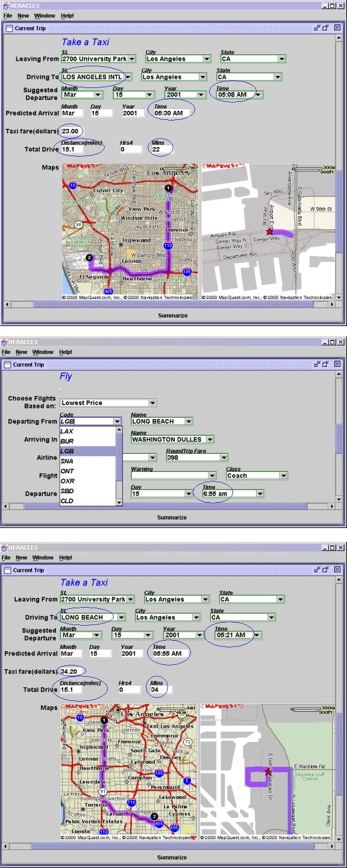Screen dimensions: 347x868
Task: Open the Class Coach dropdown
Action: [283, 476]
